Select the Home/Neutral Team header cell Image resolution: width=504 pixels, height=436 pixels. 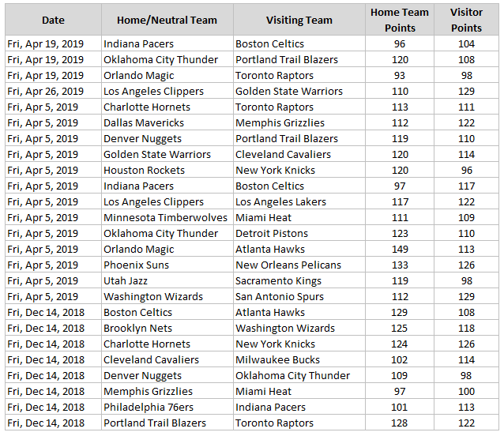[x=167, y=20]
